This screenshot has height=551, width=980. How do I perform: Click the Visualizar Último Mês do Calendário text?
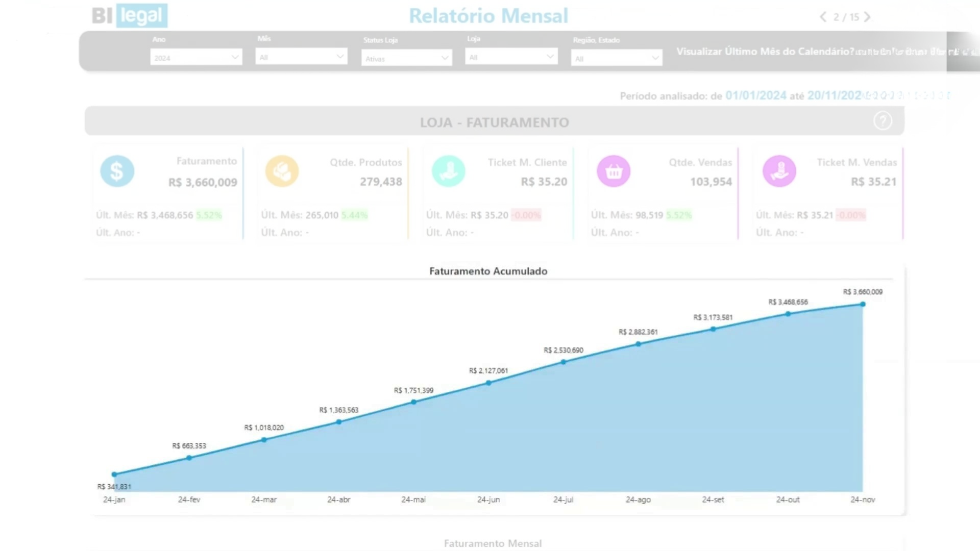pos(765,52)
